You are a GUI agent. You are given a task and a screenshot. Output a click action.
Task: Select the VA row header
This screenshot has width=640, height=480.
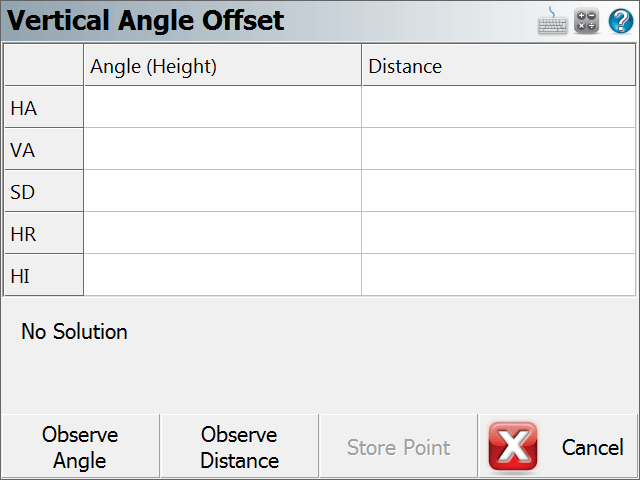(x=44, y=149)
